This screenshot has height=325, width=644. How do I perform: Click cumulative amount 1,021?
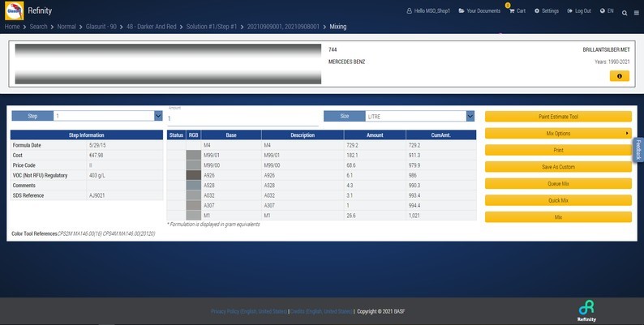pyautogui.click(x=414, y=216)
